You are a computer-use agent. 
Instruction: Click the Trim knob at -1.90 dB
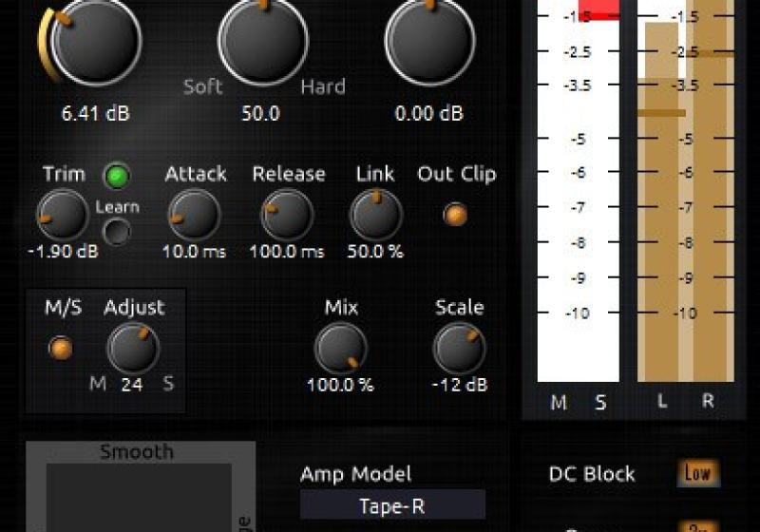[63, 215]
